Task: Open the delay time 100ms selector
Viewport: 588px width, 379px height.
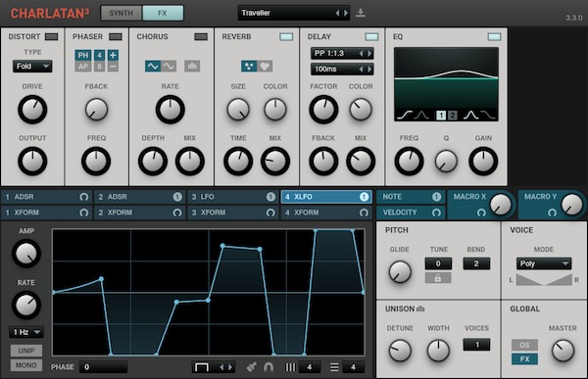Action: click(x=342, y=69)
